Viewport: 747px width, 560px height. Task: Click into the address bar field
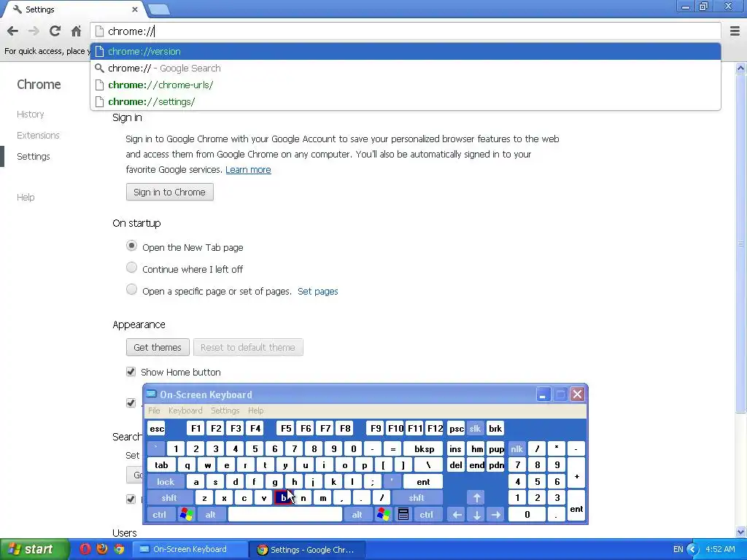point(406,31)
